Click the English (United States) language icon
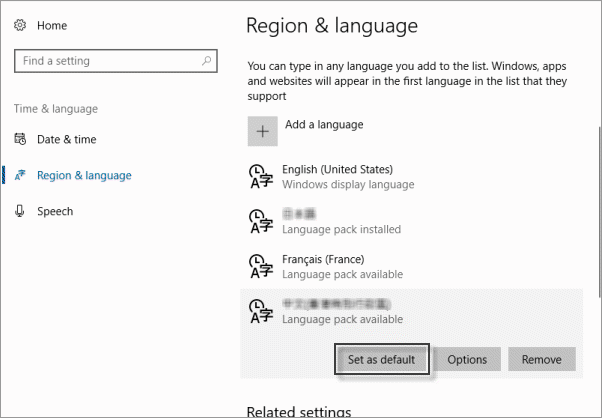The width and height of the screenshot is (602, 418). click(261, 177)
